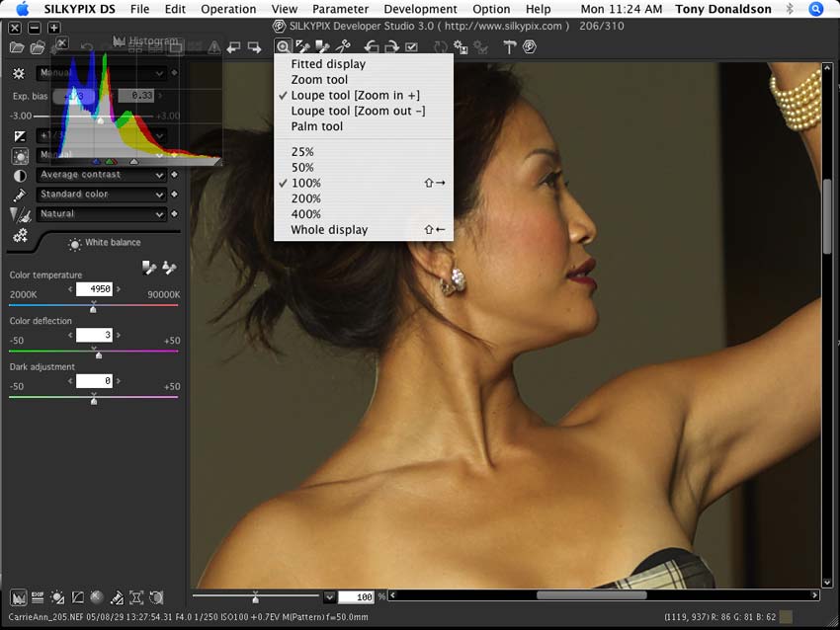Open the Development menu in menu bar
840x630 pixels.
point(421,9)
